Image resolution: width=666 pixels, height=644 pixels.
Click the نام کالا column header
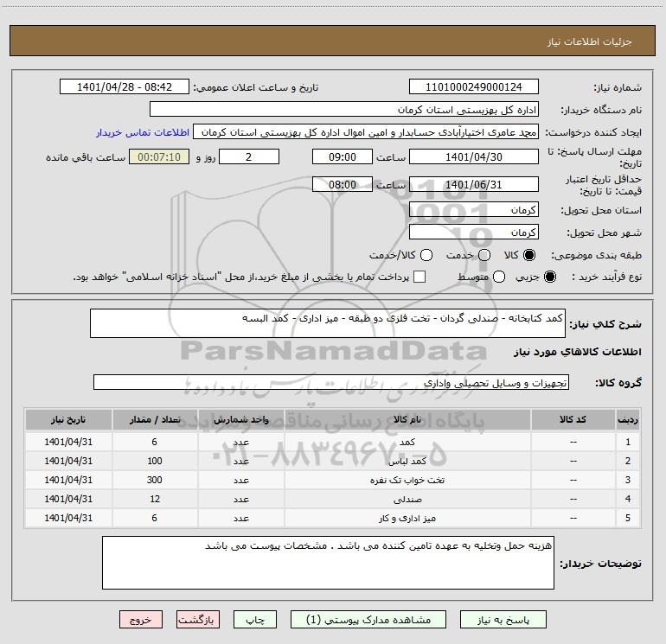point(407,419)
